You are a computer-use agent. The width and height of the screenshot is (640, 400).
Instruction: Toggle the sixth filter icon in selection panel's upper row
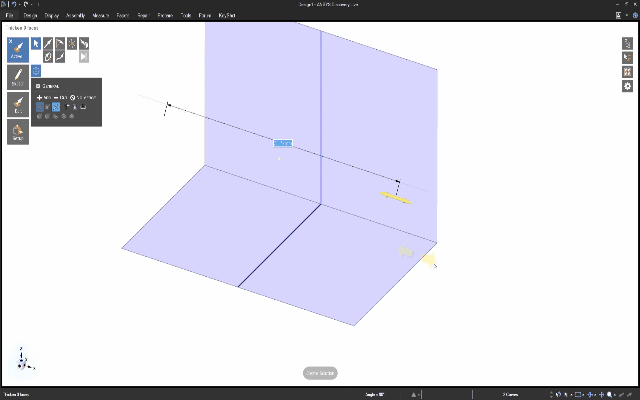click(83, 107)
